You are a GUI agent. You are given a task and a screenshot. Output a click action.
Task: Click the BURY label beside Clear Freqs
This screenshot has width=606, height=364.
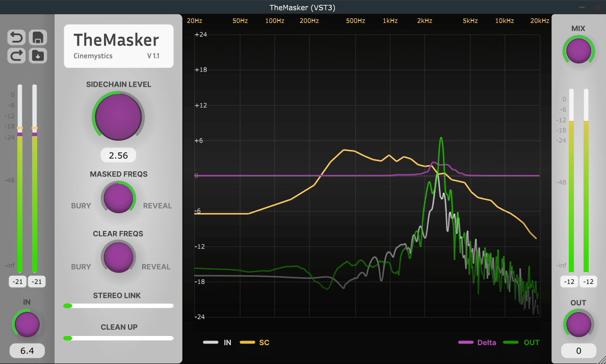(81, 267)
